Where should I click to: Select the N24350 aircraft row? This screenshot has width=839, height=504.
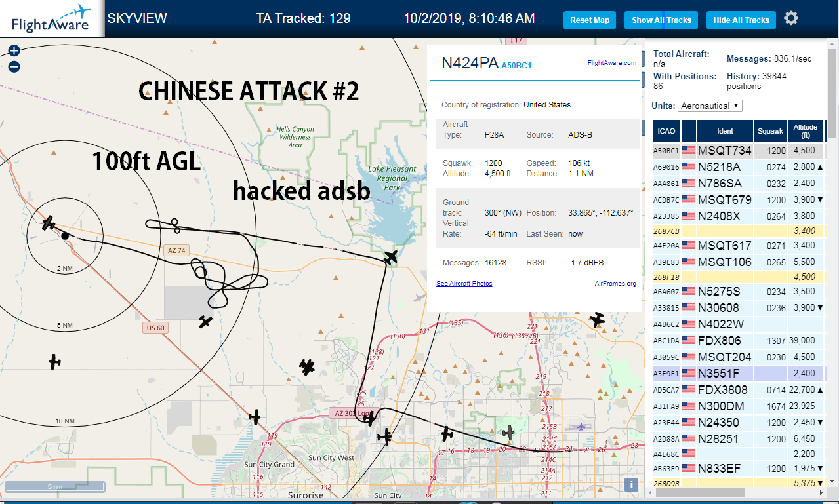(739, 422)
